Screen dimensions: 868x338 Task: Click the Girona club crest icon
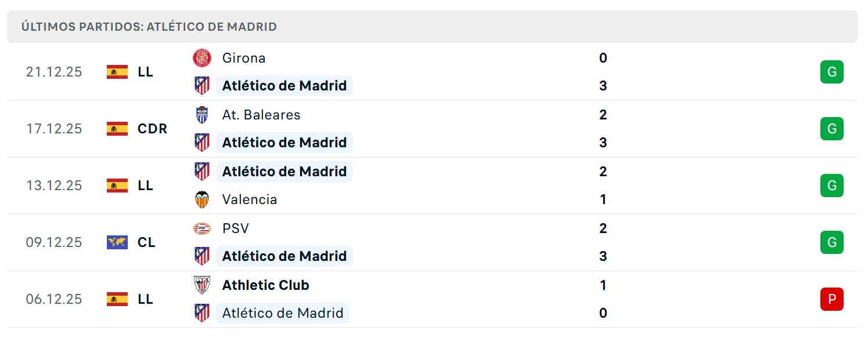[x=202, y=58]
